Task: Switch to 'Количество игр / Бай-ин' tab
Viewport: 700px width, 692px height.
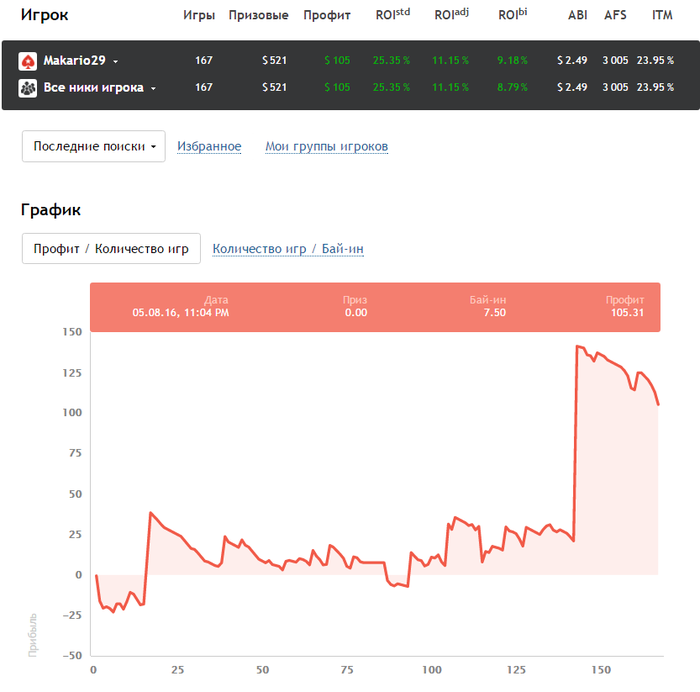Action: 288,249
